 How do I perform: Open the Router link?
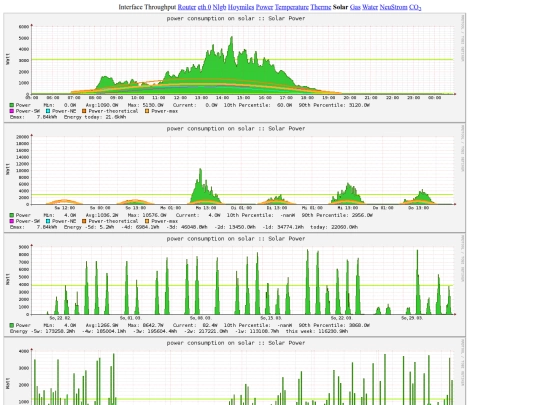coord(187,7)
